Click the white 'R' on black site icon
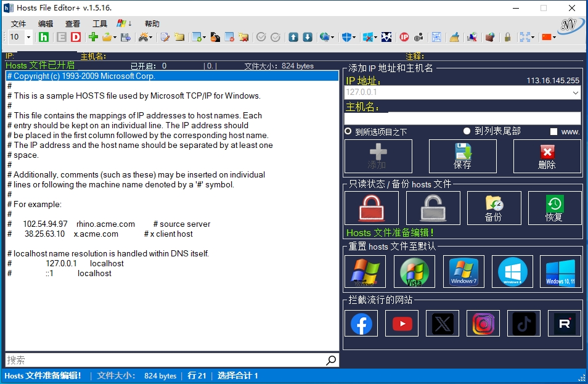 pyautogui.click(x=565, y=323)
